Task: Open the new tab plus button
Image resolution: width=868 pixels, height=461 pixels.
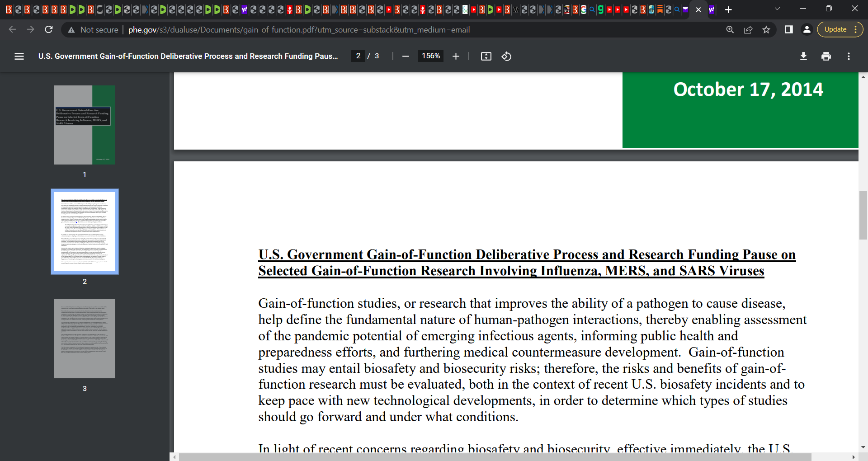Action: [x=728, y=9]
